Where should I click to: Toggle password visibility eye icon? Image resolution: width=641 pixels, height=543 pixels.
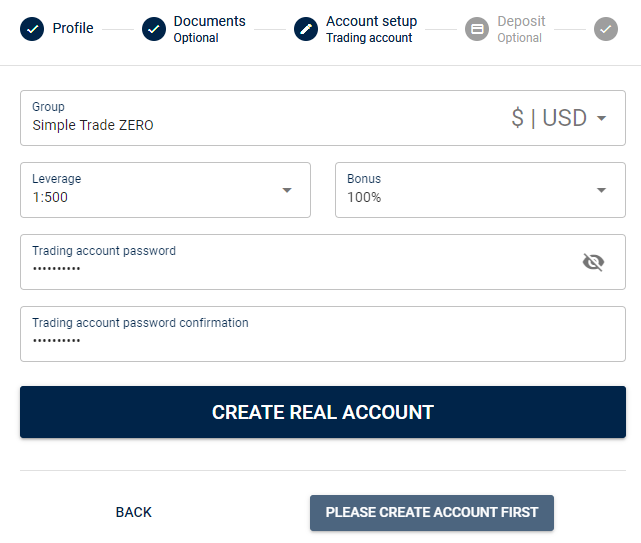[593, 262]
